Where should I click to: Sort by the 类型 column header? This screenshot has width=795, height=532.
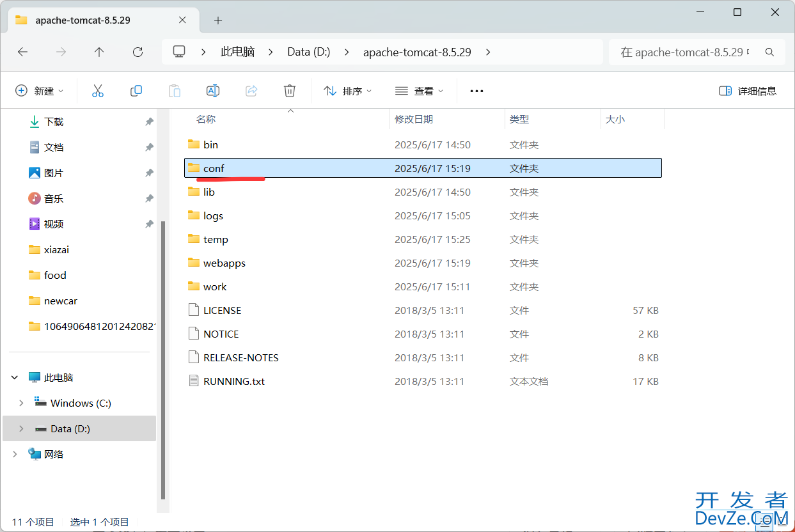tap(519, 119)
